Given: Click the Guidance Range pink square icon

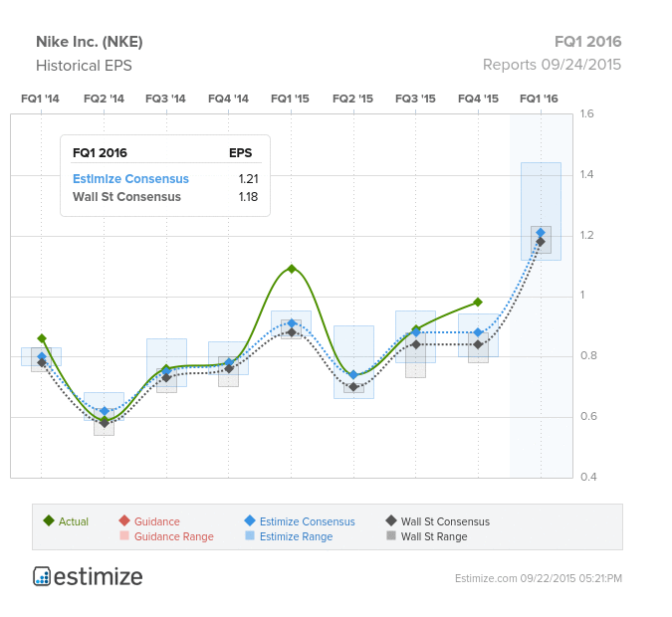Looking at the screenshot, I should [124, 535].
